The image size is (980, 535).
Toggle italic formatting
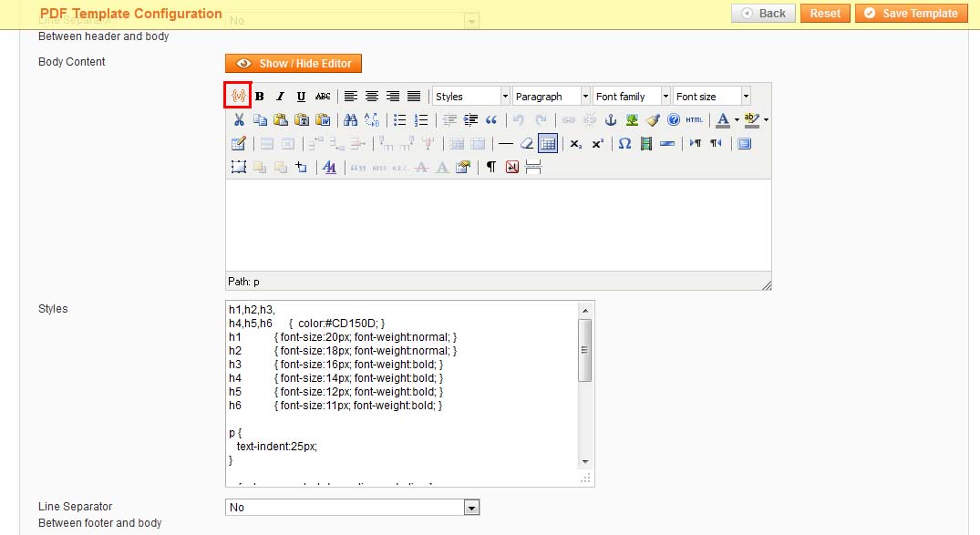[x=281, y=97]
